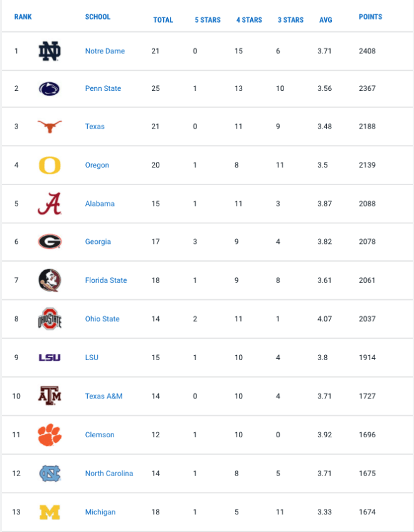Click the Alabama script A logo
The height and width of the screenshot is (532, 414).
50,203
